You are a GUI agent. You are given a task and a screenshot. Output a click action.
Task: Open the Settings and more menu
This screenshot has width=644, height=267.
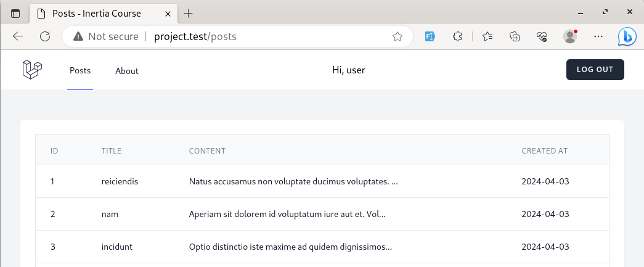(x=598, y=36)
